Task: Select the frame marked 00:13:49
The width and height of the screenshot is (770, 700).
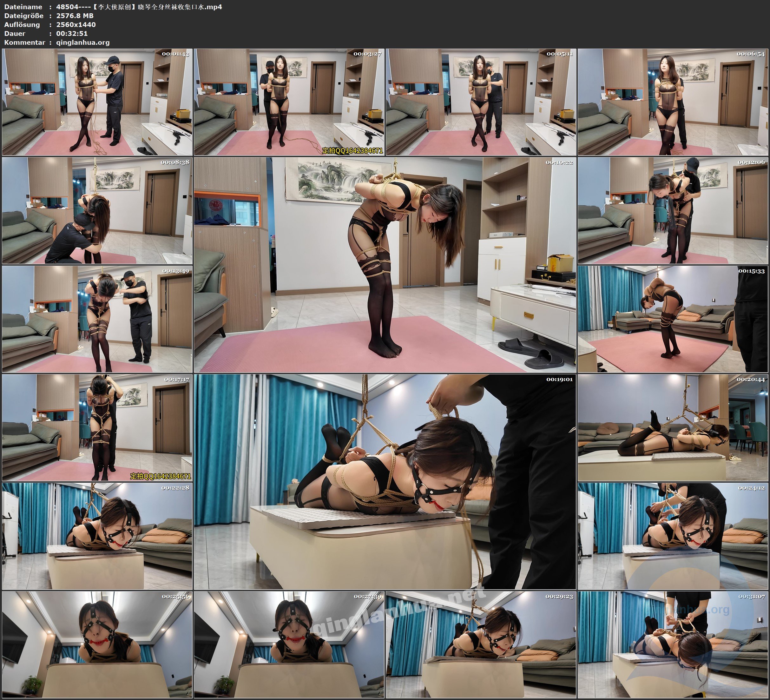Action: [97, 319]
